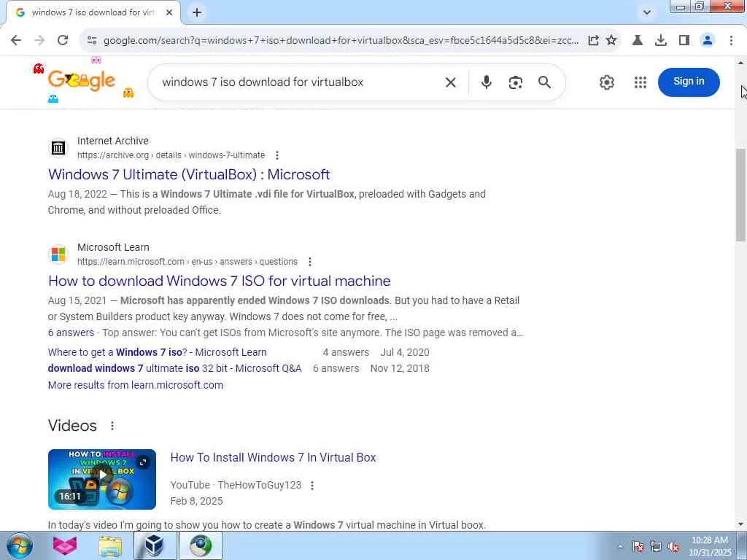This screenshot has width=747, height=560.
Task: View site information icon in address bar
Action: 92,41
